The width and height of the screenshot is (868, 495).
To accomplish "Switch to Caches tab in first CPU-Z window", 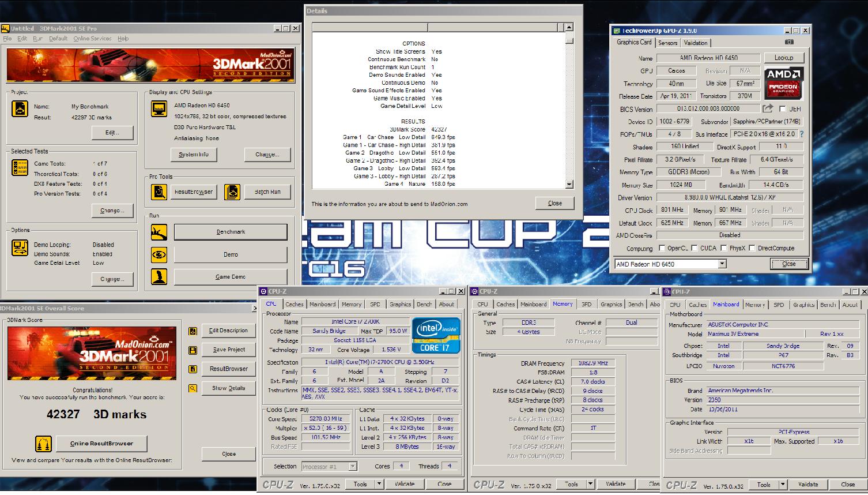I will (x=294, y=304).
